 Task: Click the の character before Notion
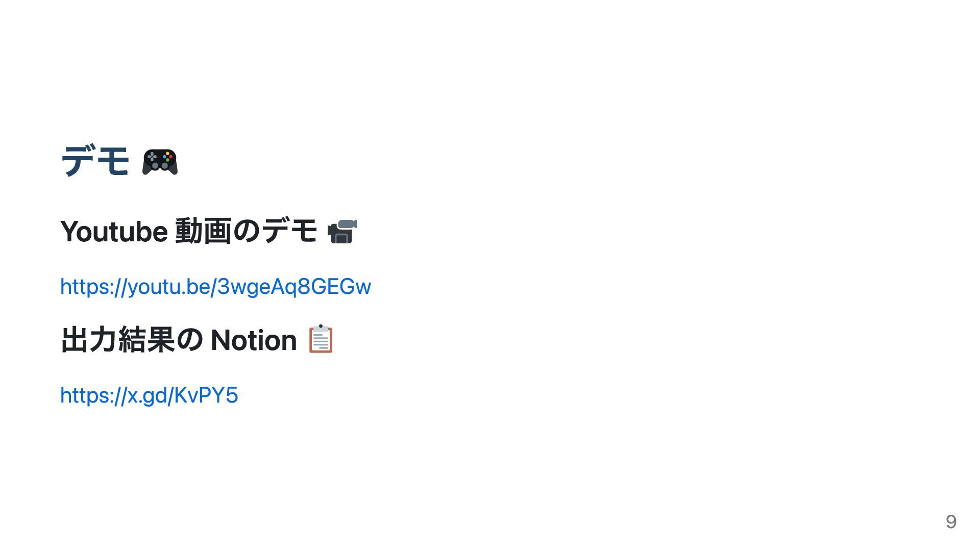pyautogui.click(x=190, y=340)
